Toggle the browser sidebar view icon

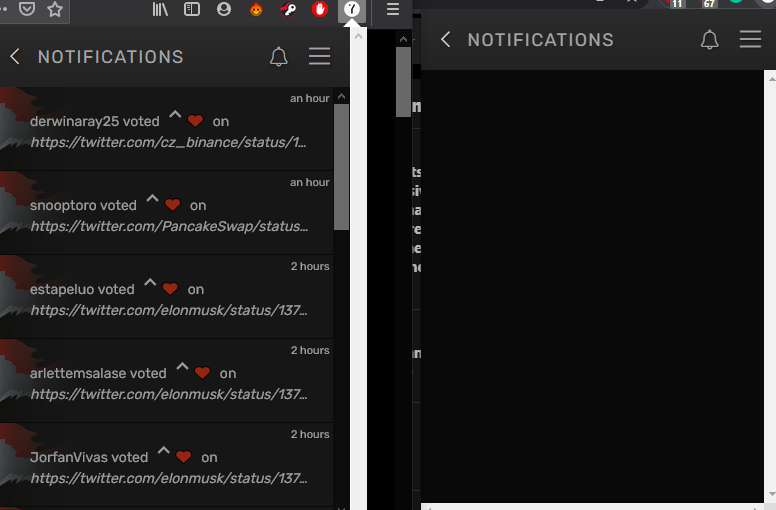tap(192, 9)
